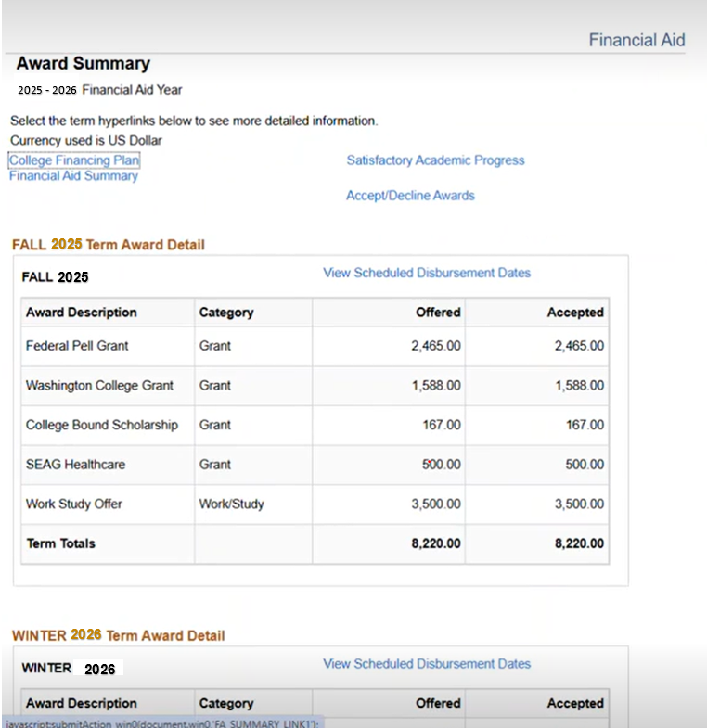Screen dimensions: 707x728
Task: Open the Financial Aid Summary link
Action: (73, 175)
